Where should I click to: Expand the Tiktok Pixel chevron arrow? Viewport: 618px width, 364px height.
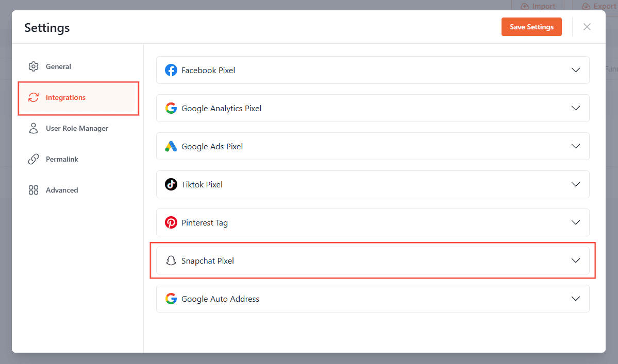click(x=576, y=184)
